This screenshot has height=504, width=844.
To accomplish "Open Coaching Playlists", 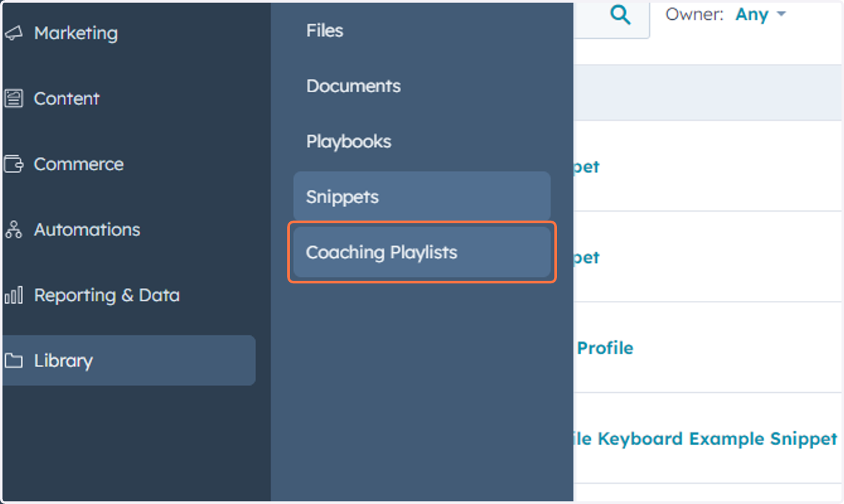I will point(422,252).
